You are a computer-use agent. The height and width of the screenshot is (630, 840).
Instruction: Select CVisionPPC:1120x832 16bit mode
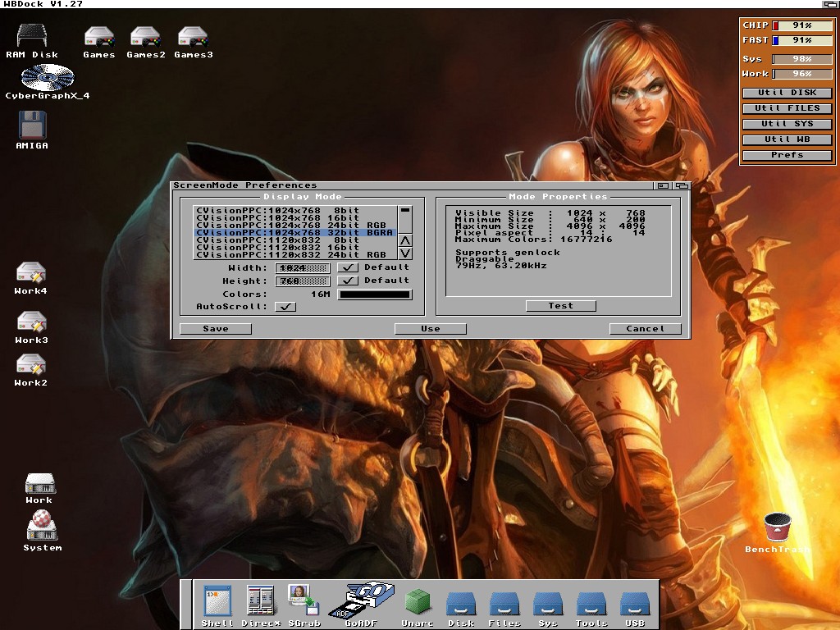click(295, 248)
